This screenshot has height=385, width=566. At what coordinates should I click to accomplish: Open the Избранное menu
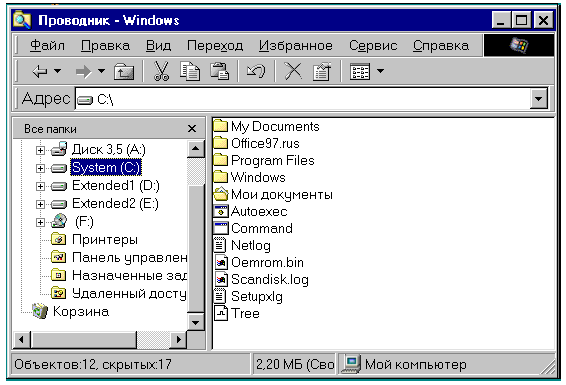(x=296, y=45)
